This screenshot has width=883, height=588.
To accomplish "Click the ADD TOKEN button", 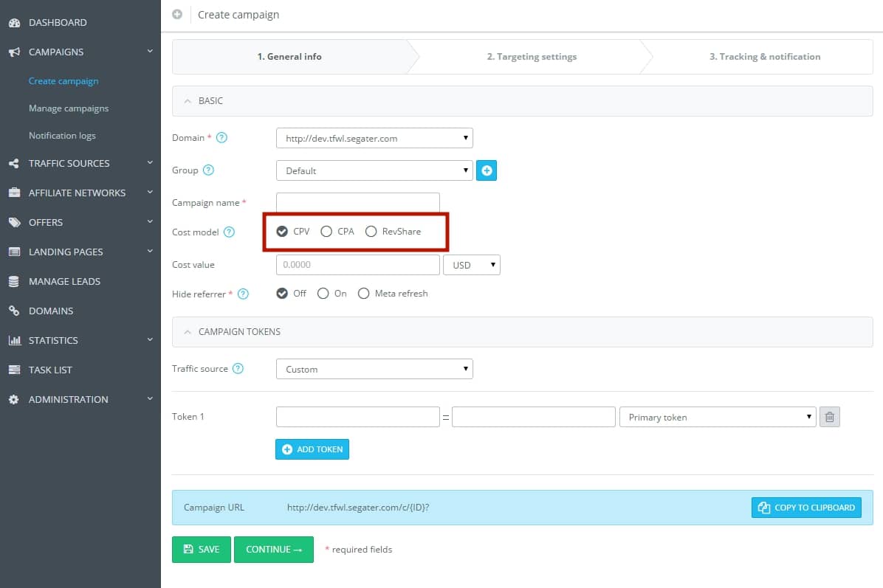I will (x=312, y=449).
